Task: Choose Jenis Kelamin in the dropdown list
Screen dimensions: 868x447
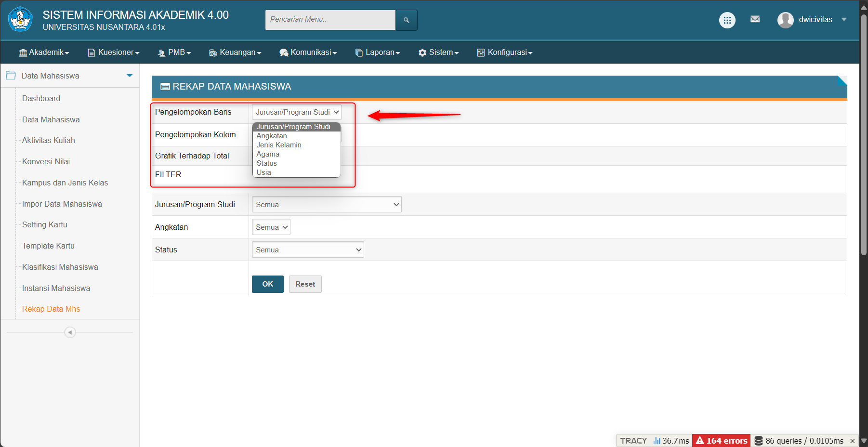Action: pos(279,145)
